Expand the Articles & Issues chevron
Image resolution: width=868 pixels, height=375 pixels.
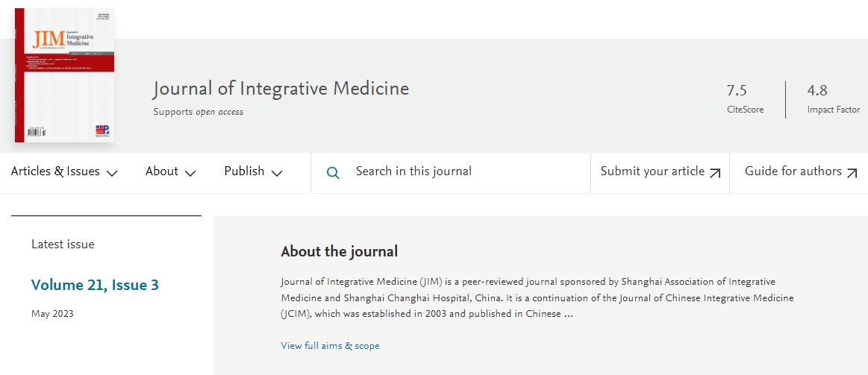(x=112, y=173)
